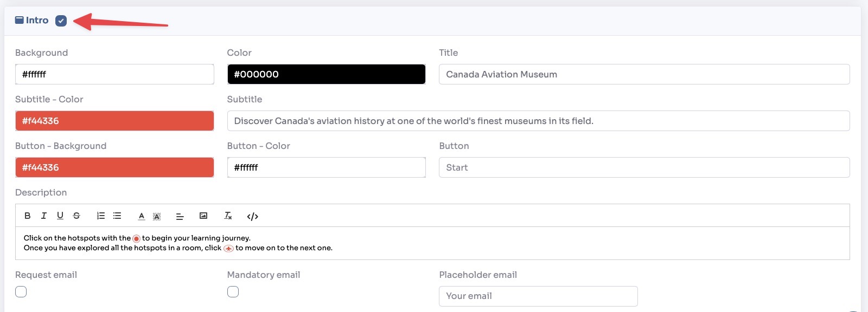Toggle Underline in the description editor
Viewport: 868px width, 312px height.
tap(60, 216)
